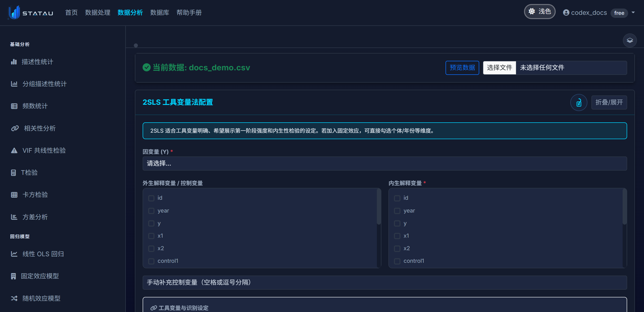This screenshot has width=644, height=312.
Task: Open 数据处理 in top navigation
Action: click(98, 13)
